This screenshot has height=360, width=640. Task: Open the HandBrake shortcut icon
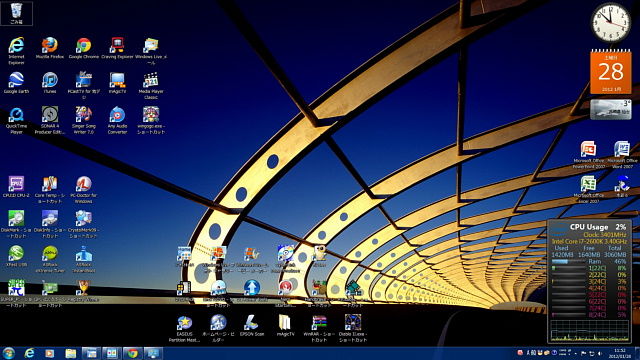pos(319,293)
